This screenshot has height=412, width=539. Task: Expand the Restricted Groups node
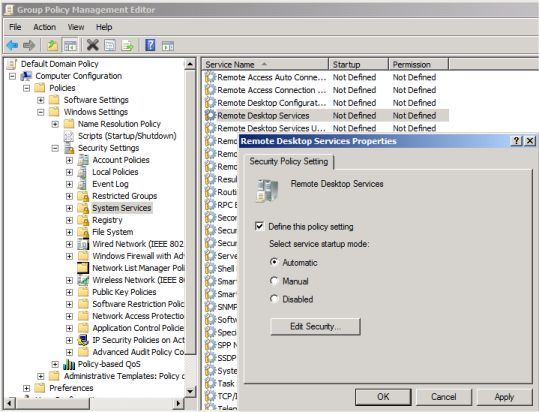(69, 196)
